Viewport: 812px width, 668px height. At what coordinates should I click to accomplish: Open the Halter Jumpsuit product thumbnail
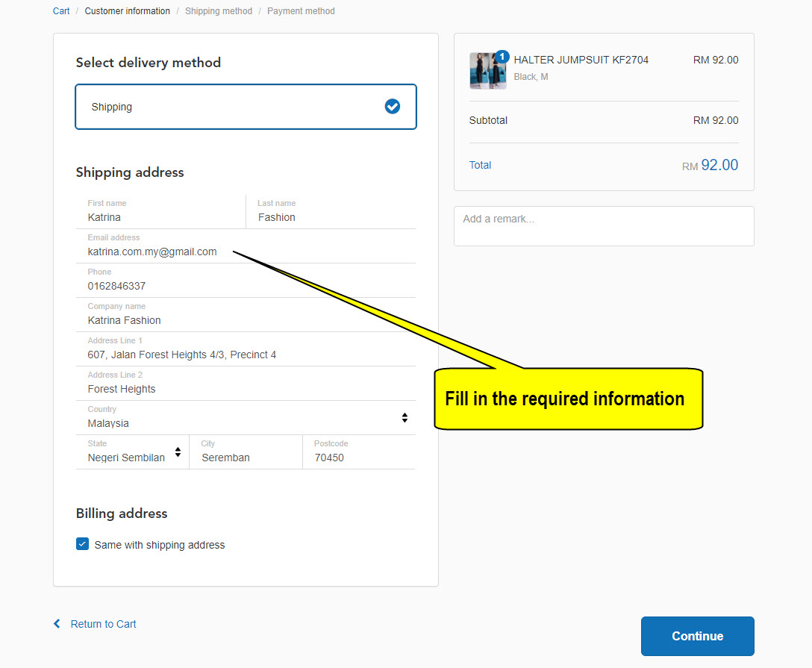[x=487, y=72]
